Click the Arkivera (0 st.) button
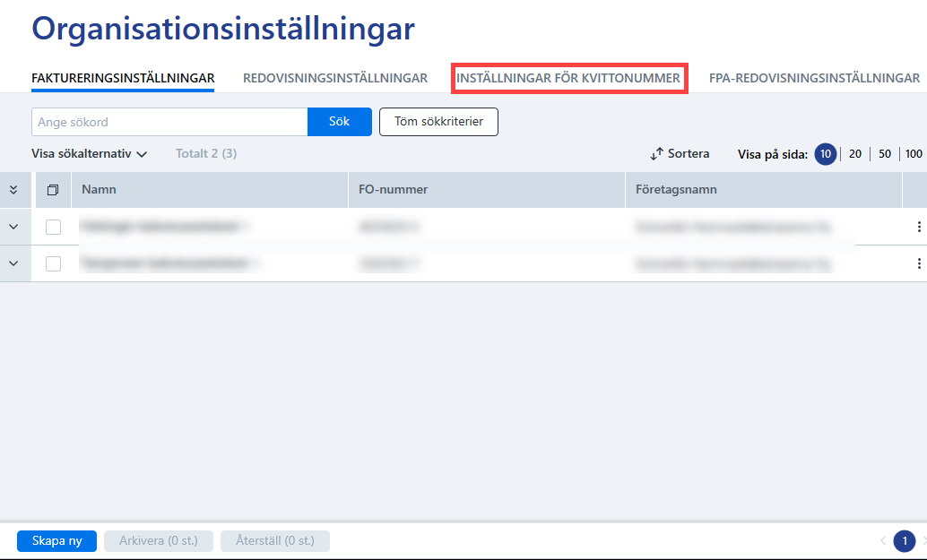This screenshot has height=560, width=927. point(159,540)
